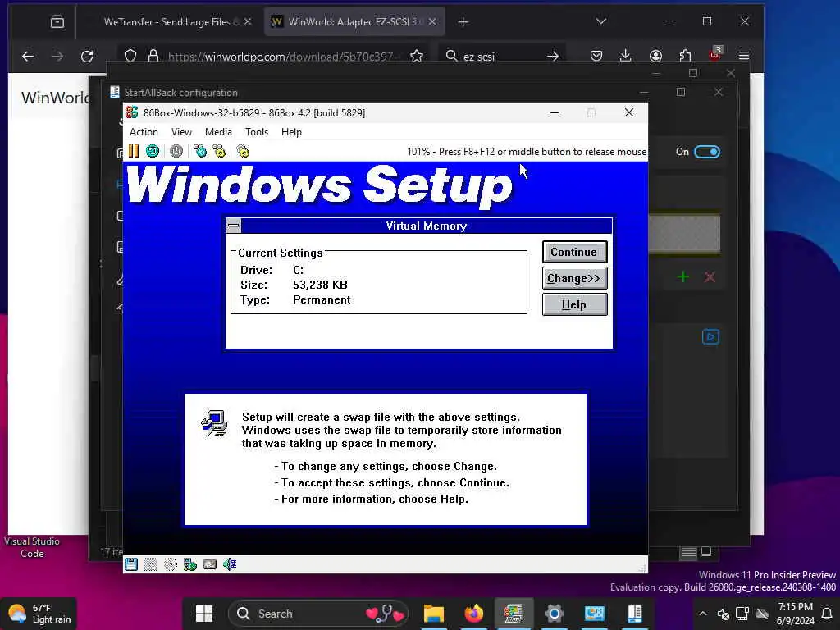Open Virtual Memory dialog control menu box

234,226
